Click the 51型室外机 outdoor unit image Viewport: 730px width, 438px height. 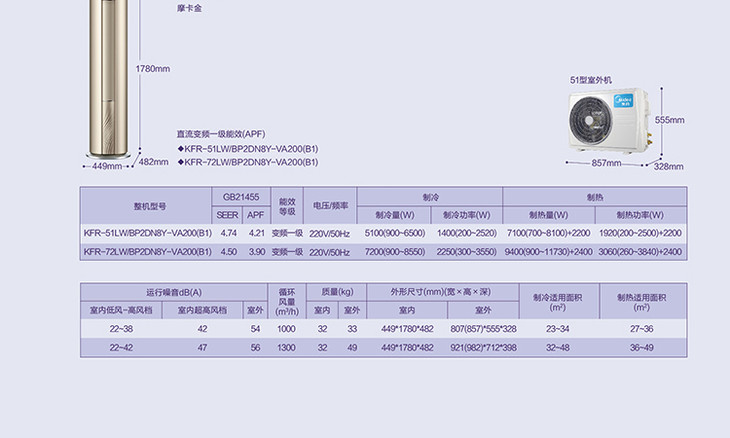606,122
